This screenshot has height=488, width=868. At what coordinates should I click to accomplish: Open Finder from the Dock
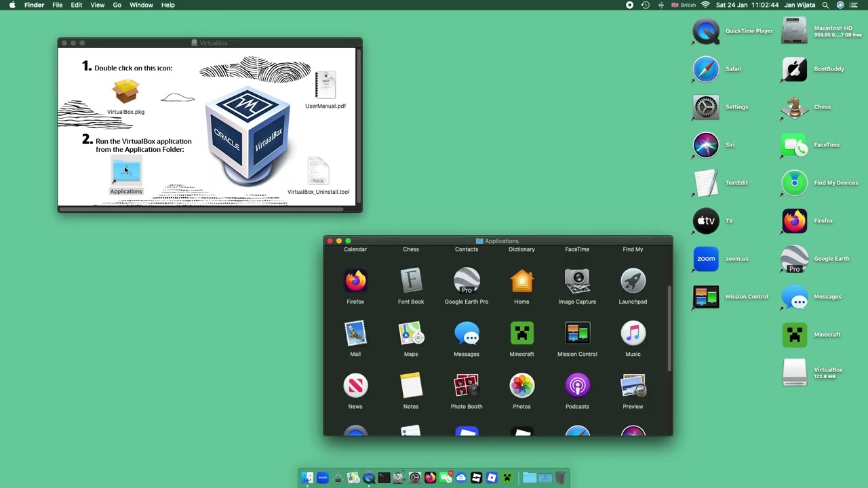pos(307,477)
